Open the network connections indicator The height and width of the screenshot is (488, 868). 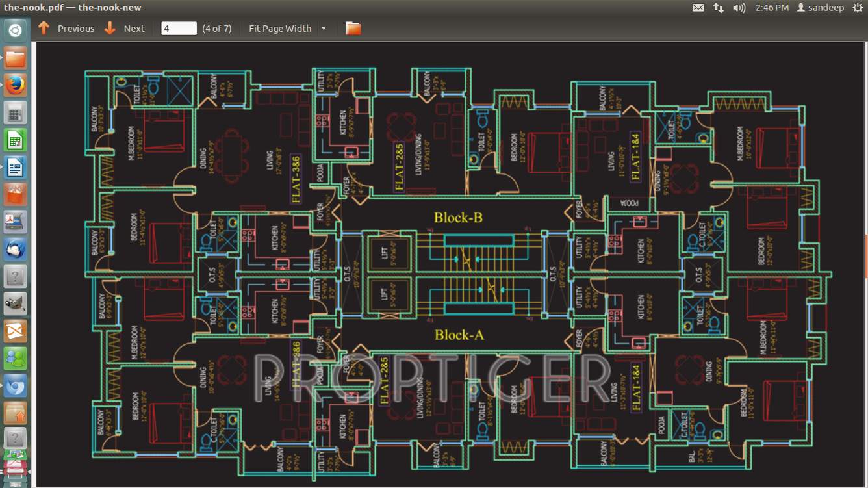[x=718, y=8]
